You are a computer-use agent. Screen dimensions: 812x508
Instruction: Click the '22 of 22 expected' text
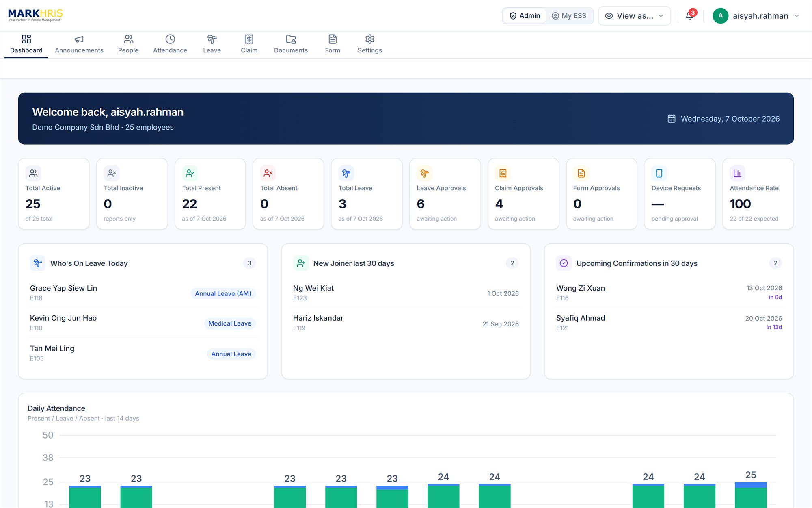coord(754,219)
